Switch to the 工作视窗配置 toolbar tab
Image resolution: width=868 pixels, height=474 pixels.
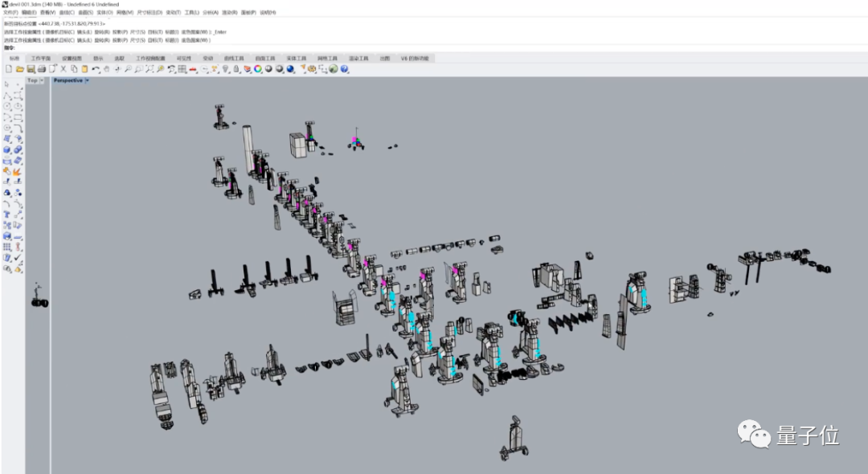pos(150,58)
